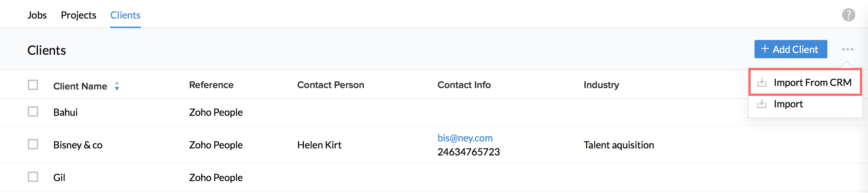868x193 pixels.
Task: Click the Import download icon
Action: click(762, 104)
